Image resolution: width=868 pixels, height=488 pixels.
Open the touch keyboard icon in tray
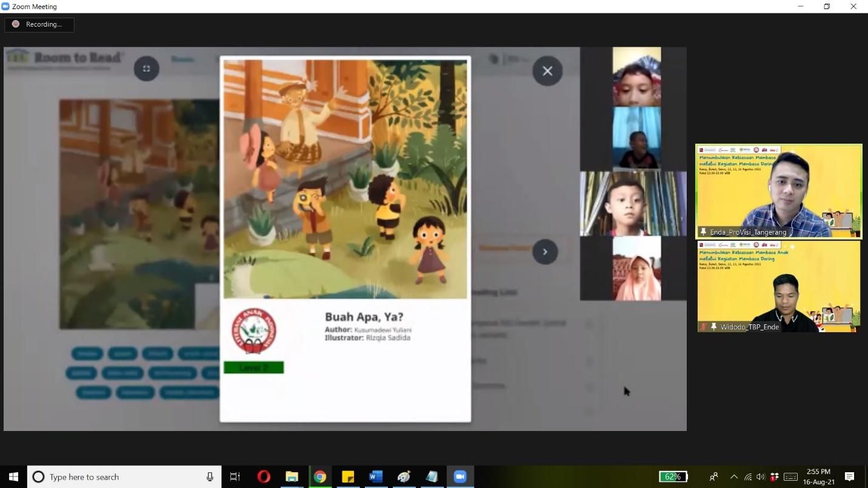790,477
